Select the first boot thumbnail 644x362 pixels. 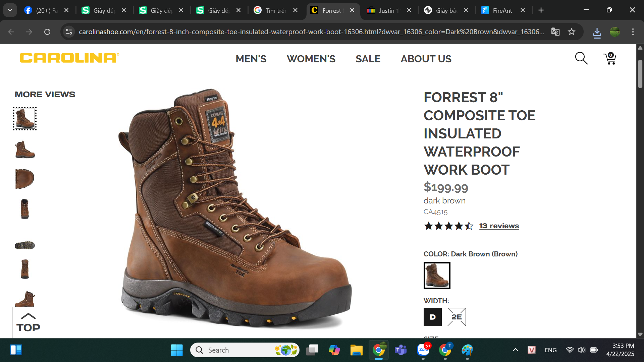tap(25, 119)
